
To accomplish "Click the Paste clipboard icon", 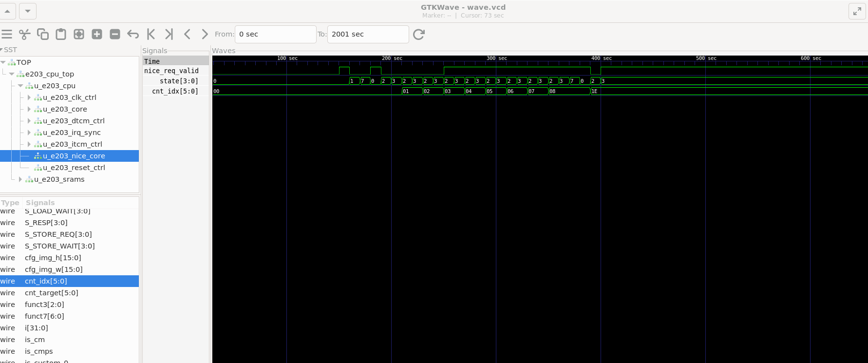I will point(61,34).
